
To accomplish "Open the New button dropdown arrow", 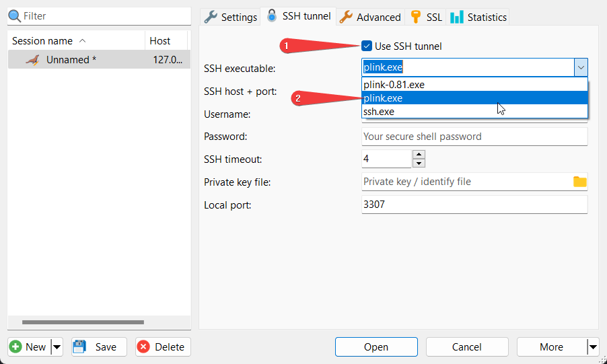I will 57,347.
